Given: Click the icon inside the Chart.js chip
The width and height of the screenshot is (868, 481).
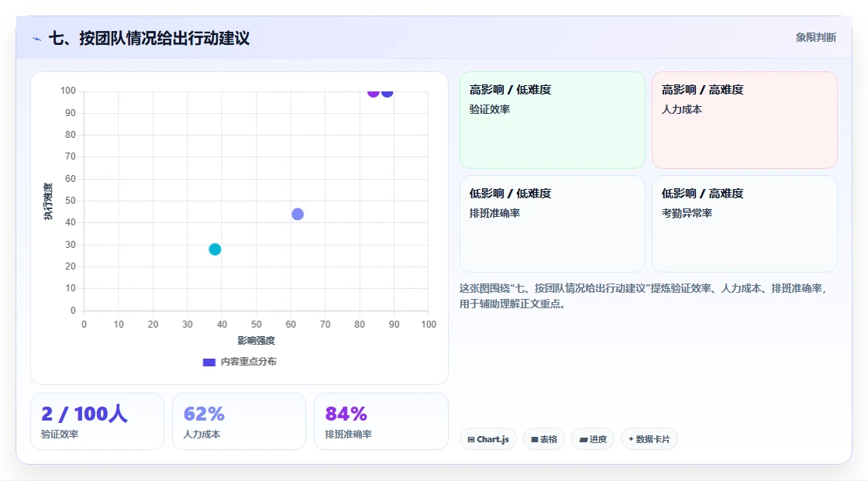Looking at the screenshot, I should [471, 439].
